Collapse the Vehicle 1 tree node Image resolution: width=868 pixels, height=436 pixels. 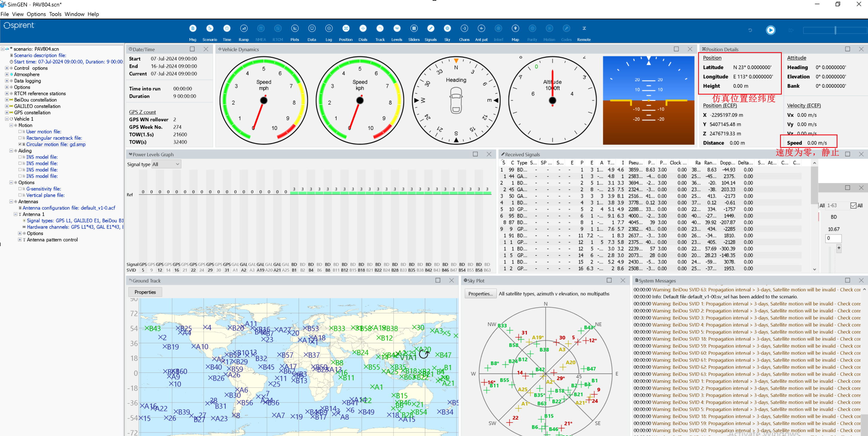pos(7,119)
